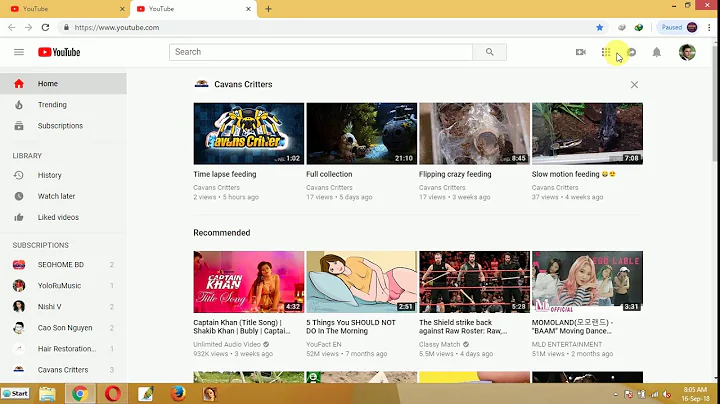Click 'Full collection' title

coord(329,174)
